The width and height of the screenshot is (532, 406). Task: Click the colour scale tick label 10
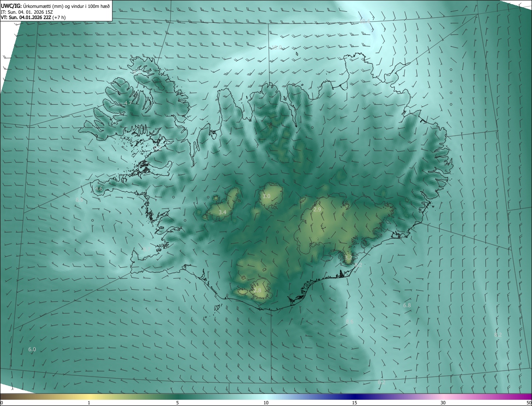point(266,403)
